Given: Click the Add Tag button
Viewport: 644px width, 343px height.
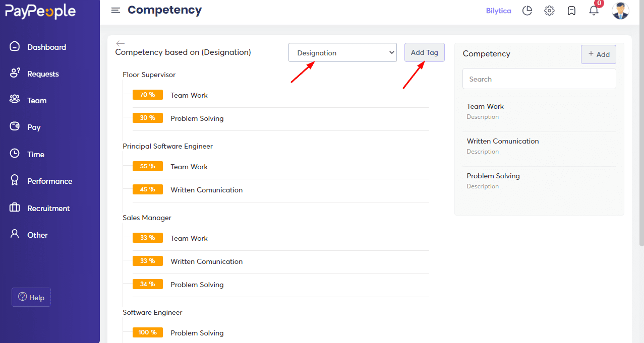Looking at the screenshot, I should coord(425,52).
